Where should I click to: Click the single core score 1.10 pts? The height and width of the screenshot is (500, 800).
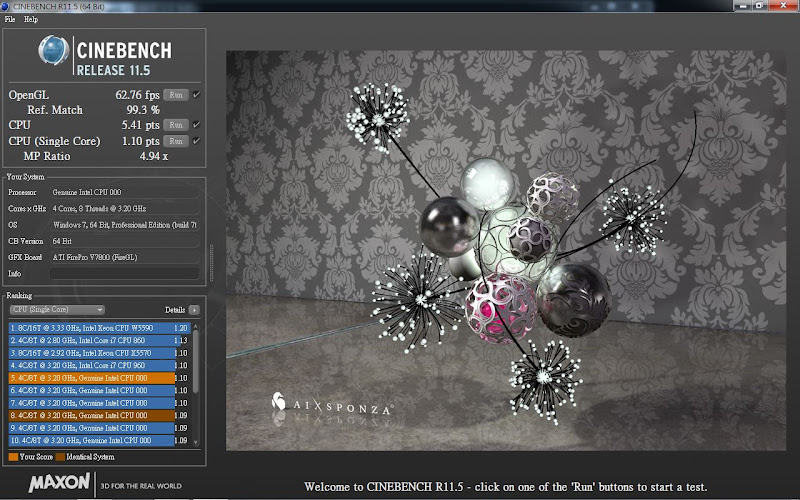[x=140, y=141]
